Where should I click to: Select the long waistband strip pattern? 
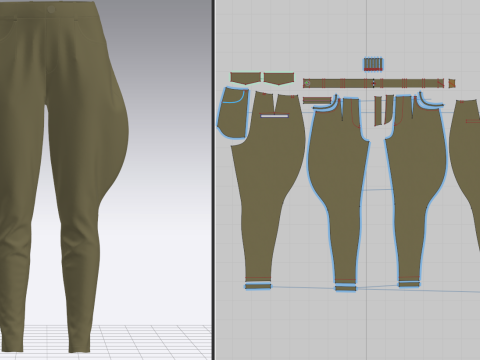373,83
